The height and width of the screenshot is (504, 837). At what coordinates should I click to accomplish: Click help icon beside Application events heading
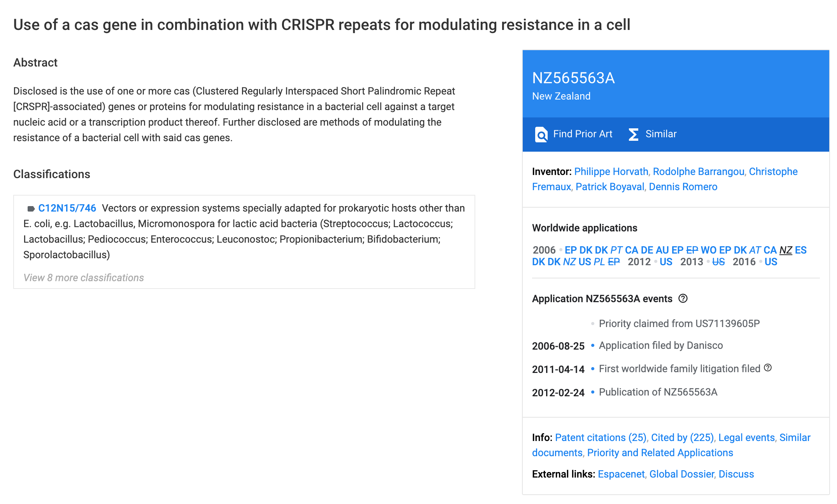click(x=683, y=298)
